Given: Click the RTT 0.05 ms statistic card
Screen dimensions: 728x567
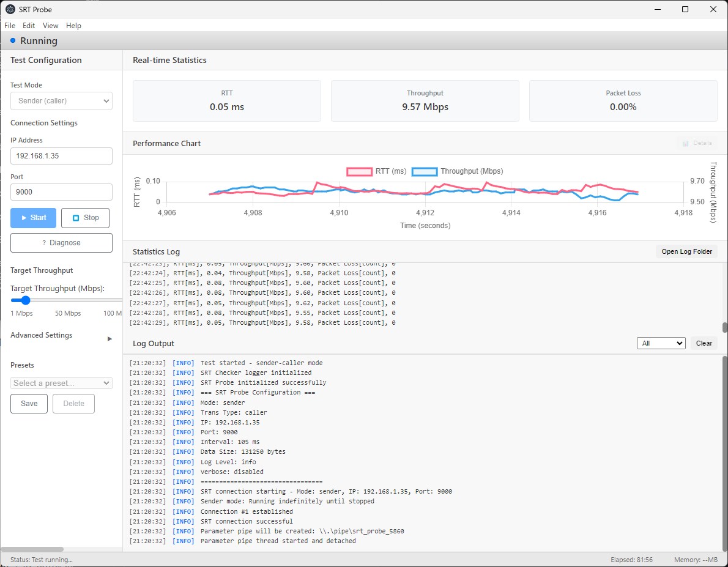Looking at the screenshot, I should click(227, 101).
